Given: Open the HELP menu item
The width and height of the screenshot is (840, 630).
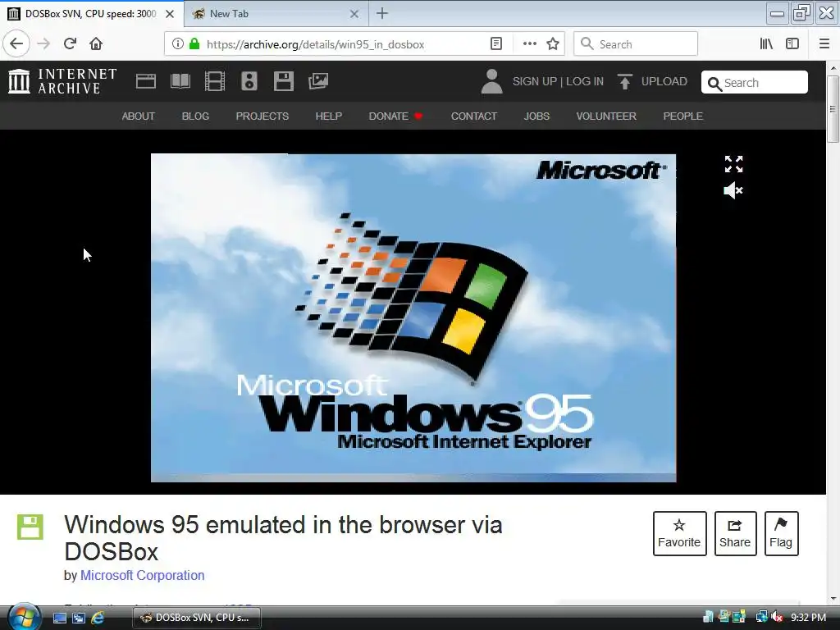Looking at the screenshot, I should pos(328,116).
